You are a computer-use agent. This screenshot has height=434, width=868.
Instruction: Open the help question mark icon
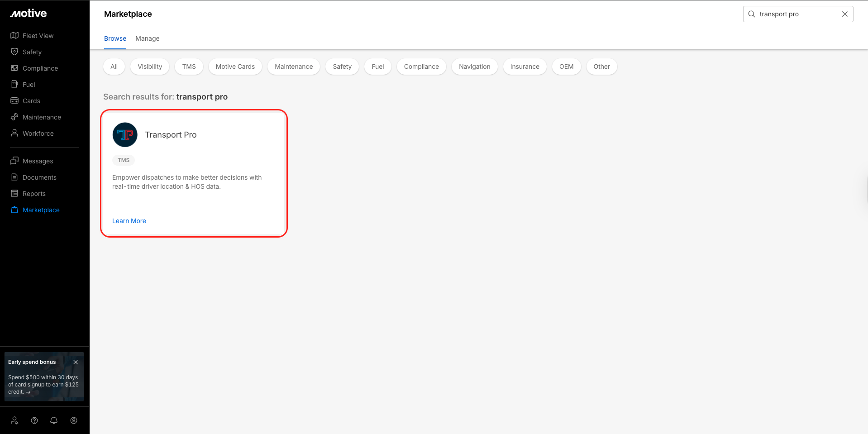(x=34, y=420)
